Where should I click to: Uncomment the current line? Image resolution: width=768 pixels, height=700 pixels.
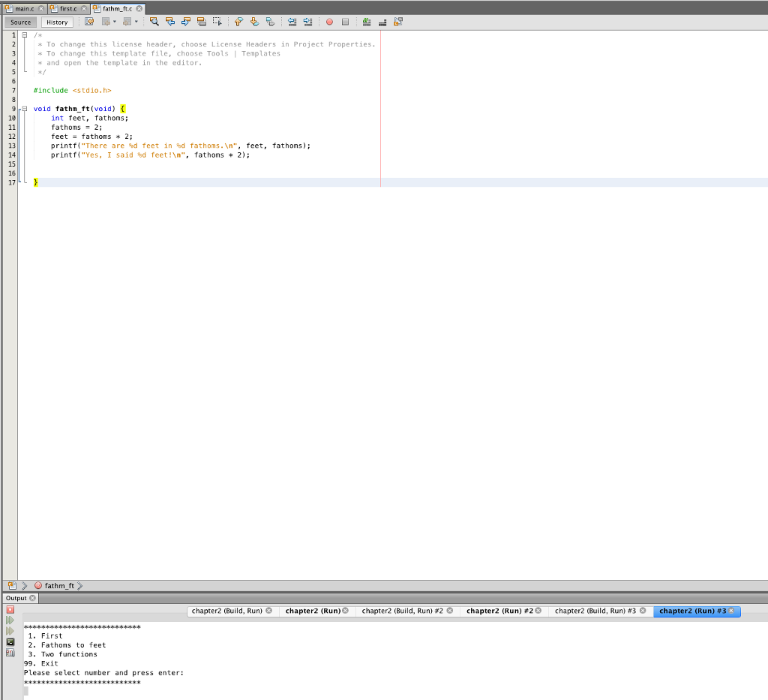click(x=382, y=22)
